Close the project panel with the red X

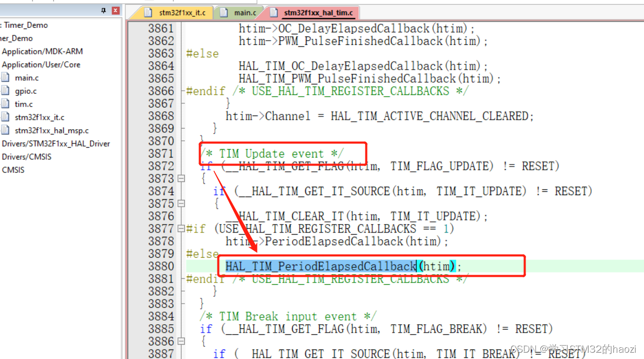pos(115,11)
